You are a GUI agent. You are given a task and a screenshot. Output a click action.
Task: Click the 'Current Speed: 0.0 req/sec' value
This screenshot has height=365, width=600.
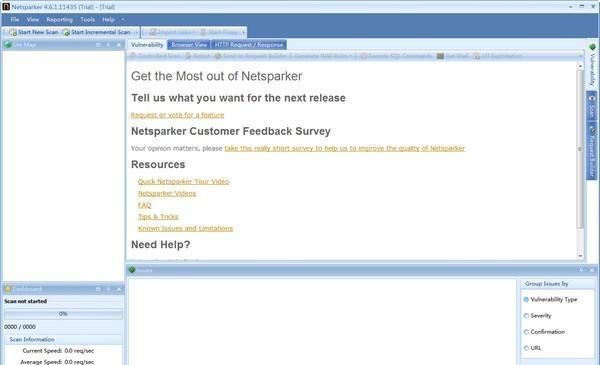pyautogui.click(x=79, y=350)
